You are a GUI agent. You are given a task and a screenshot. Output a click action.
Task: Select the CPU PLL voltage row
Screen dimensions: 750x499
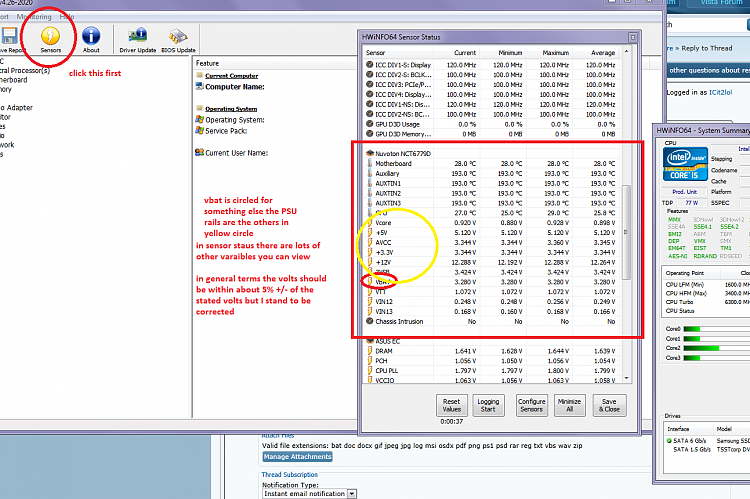(493, 371)
